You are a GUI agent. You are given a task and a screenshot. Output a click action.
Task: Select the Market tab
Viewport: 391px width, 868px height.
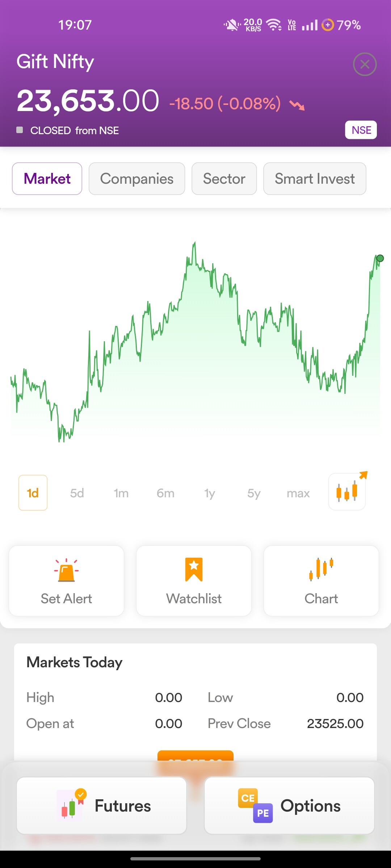coord(47,179)
